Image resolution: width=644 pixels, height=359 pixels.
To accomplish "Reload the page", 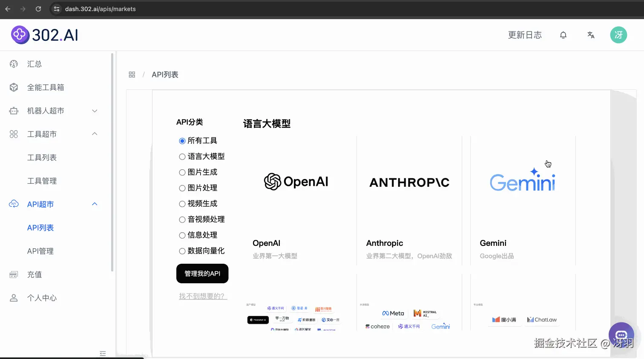I will tap(38, 9).
